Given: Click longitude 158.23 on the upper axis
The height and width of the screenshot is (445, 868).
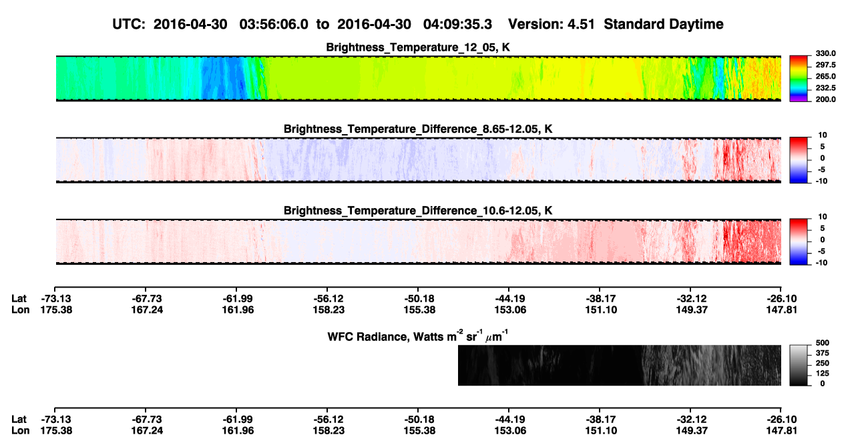Looking at the screenshot, I should (327, 310).
